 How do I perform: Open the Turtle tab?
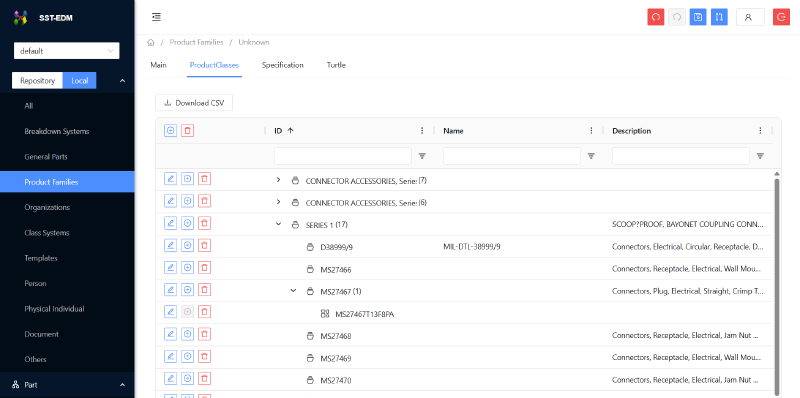[x=336, y=65]
